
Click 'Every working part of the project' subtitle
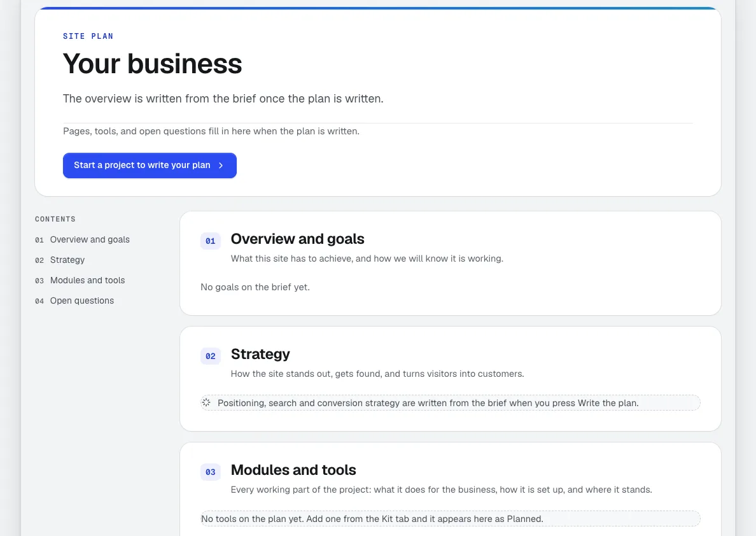point(441,490)
